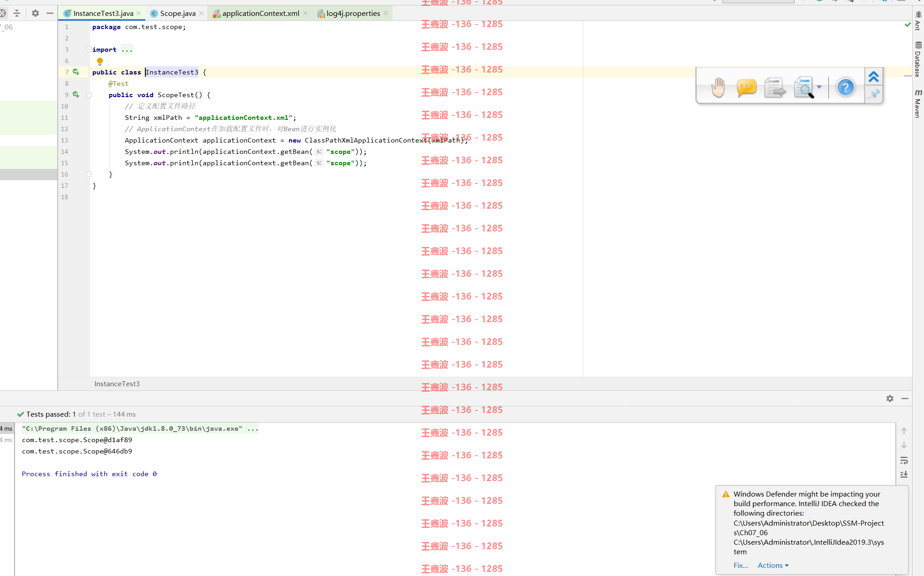
Task: Run class InstanceTest3 via gutter icon on line 7
Action: point(76,72)
